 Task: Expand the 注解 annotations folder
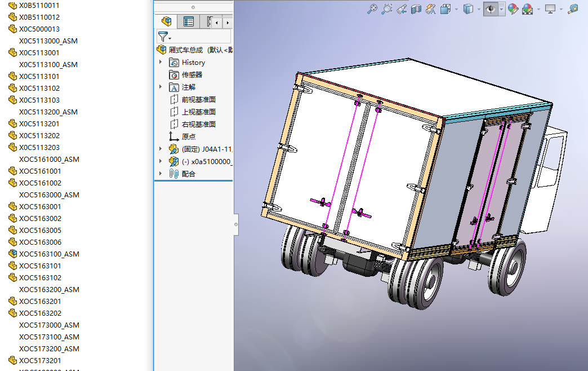pyautogui.click(x=161, y=87)
